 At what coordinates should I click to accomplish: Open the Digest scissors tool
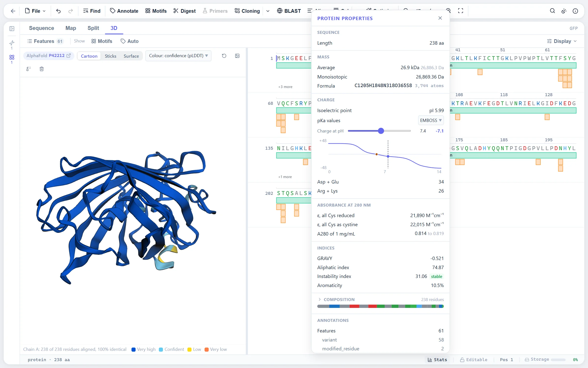[184, 11]
